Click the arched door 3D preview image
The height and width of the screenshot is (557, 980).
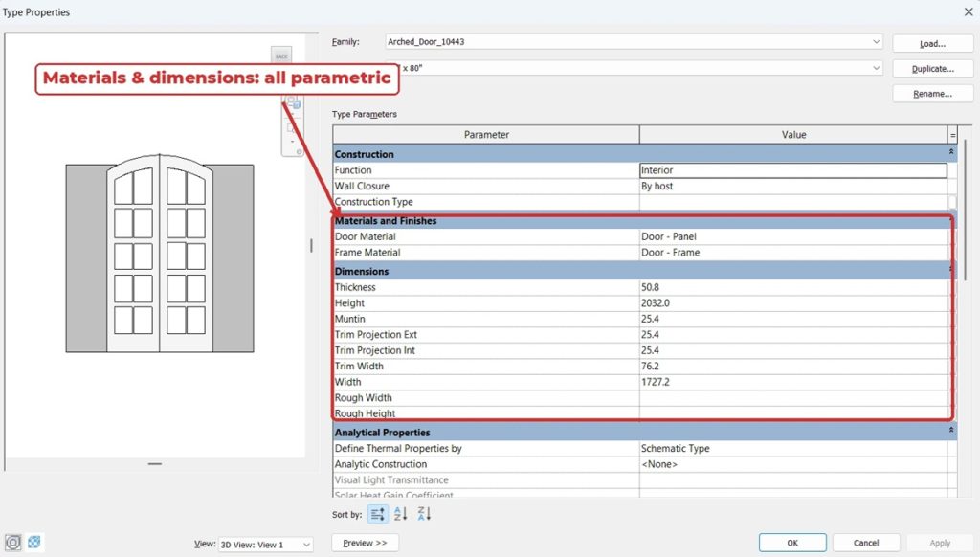tap(160, 254)
